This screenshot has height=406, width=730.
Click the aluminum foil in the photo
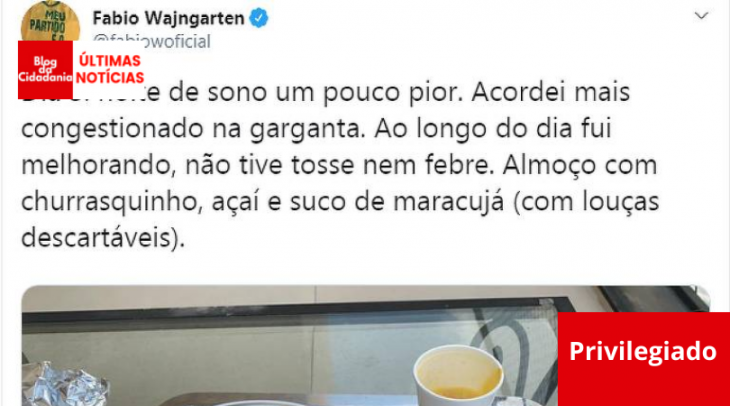click(65, 384)
